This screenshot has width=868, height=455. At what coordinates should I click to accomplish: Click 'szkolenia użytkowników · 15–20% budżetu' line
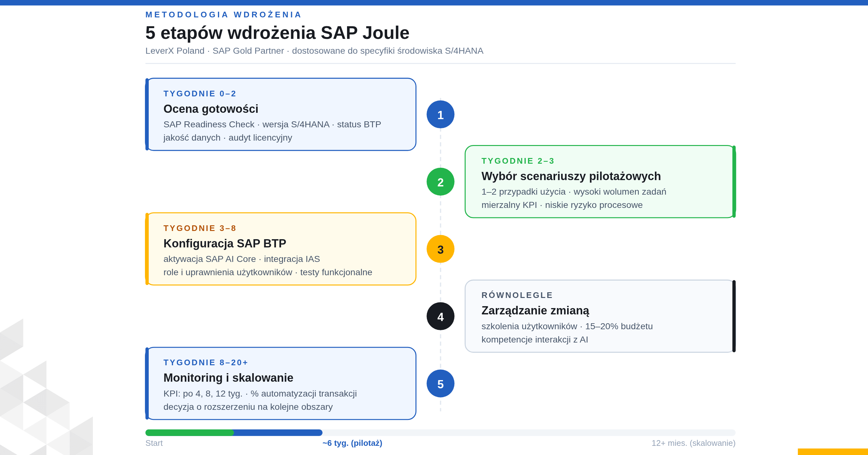(x=567, y=326)
